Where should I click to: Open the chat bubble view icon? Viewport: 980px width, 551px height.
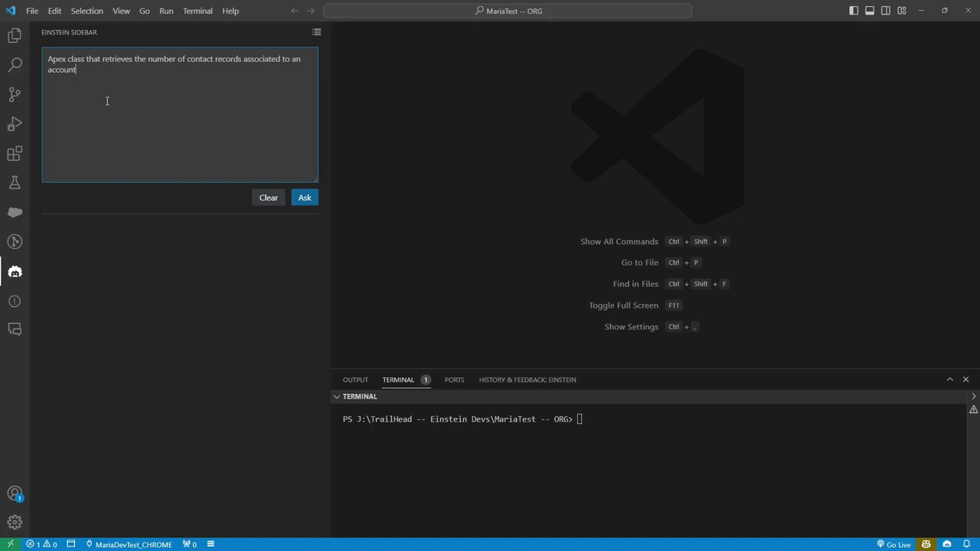tap(15, 329)
